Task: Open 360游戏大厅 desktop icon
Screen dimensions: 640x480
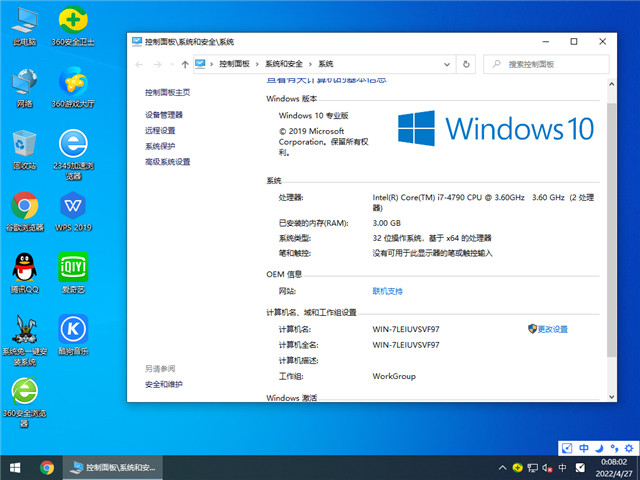Action: pyautogui.click(x=73, y=88)
